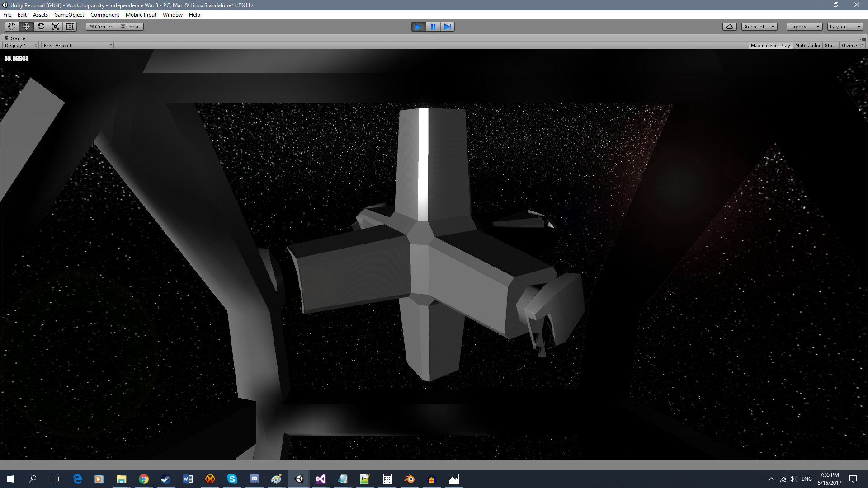
Task: Open the clock showing 7:55 PM
Action: [829, 479]
